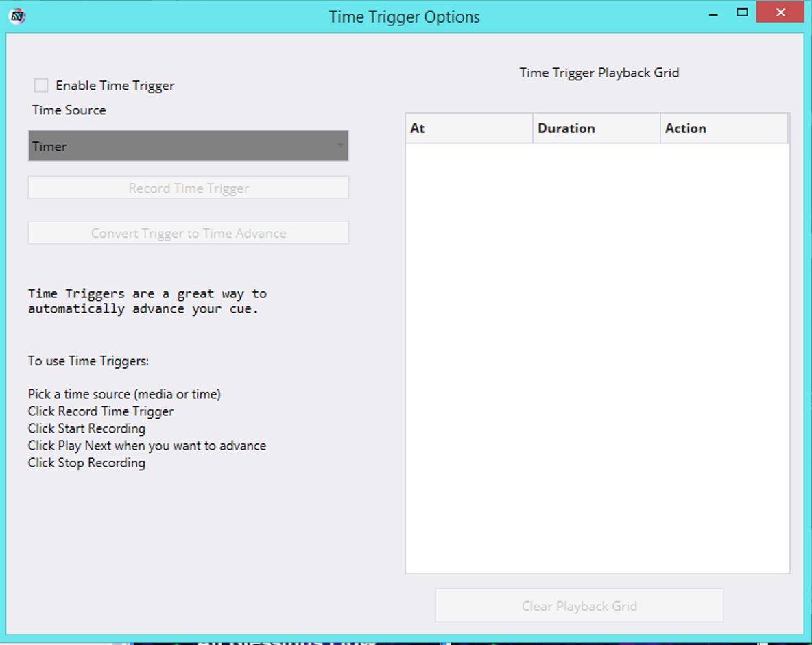Open the Timer time source dropdown
This screenshot has width=812, height=645.
coord(188,146)
